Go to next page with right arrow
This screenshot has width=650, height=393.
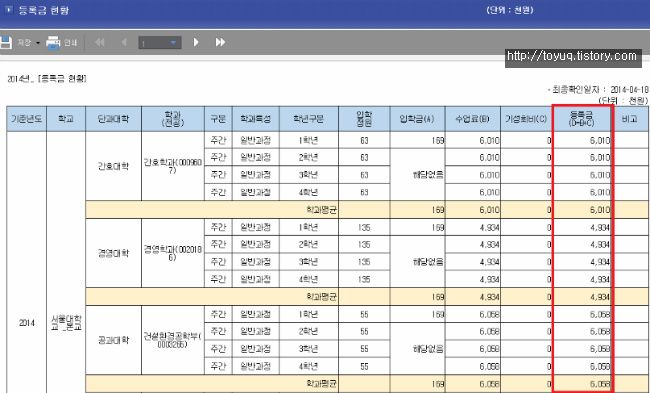(196, 42)
